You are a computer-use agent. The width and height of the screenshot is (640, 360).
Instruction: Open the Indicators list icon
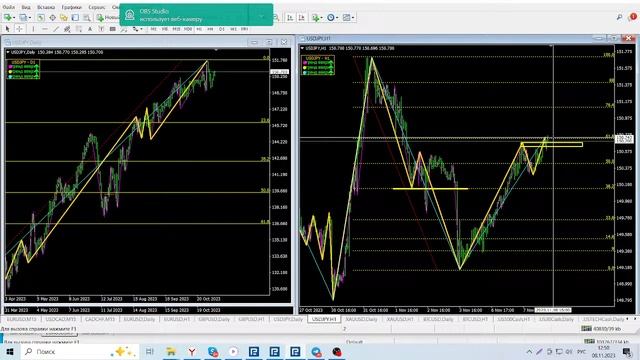click(316, 18)
